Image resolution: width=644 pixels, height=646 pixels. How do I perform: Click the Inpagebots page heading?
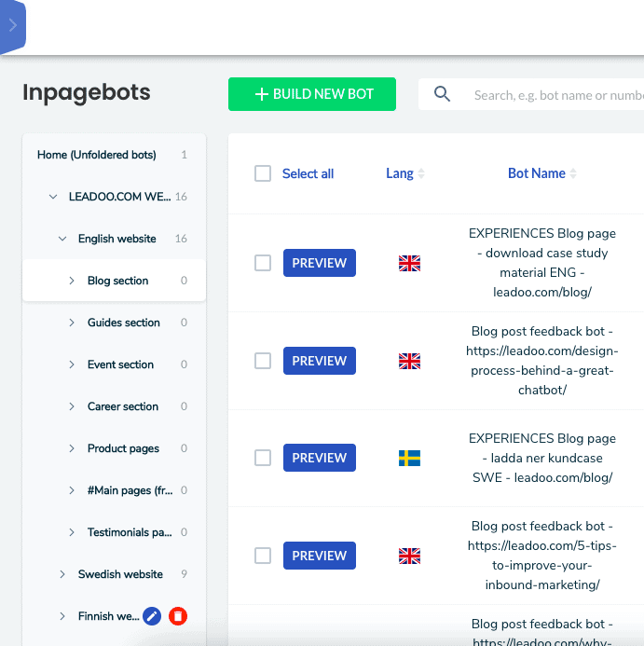point(87,92)
